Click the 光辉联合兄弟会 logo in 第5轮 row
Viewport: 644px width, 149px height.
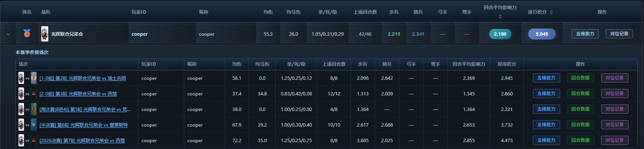pyautogui.click(x=21, y=109)
